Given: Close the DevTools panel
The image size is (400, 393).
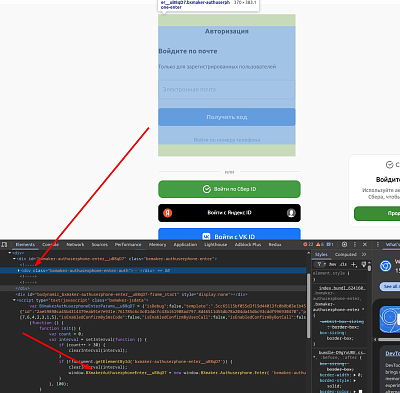Looking at the screenshot, I should click(x=365, y=244).
